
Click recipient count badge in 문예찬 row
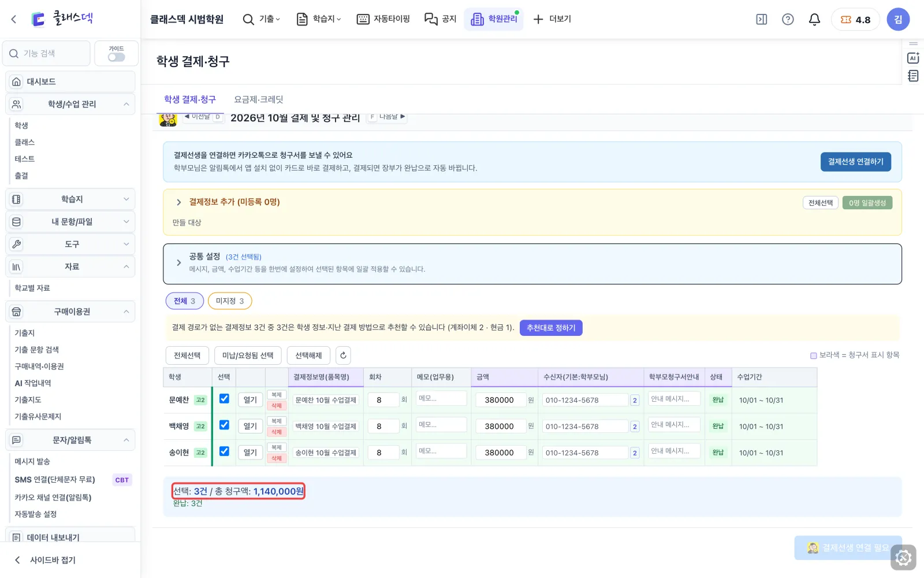point(635,400)
